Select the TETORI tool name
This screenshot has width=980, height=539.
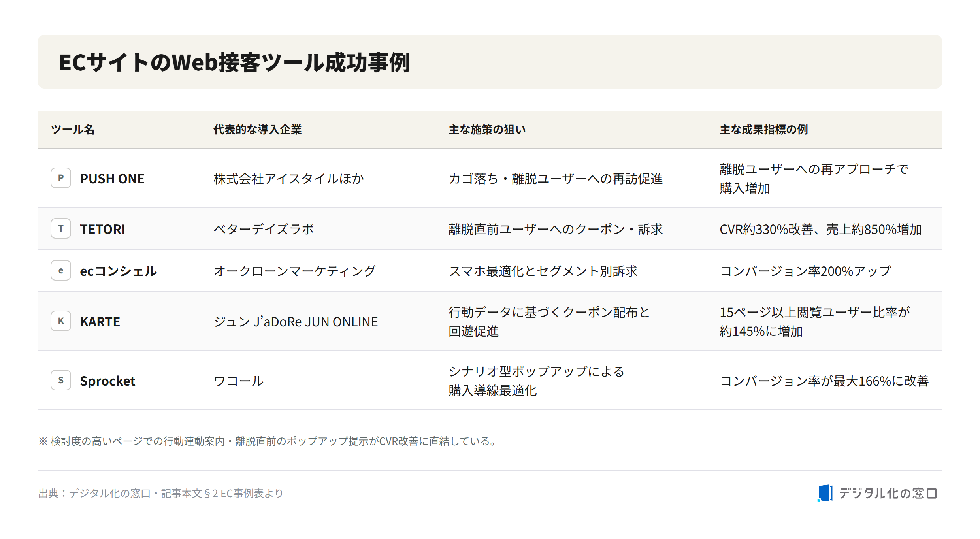pyautogui.click(x=103, y=229)
